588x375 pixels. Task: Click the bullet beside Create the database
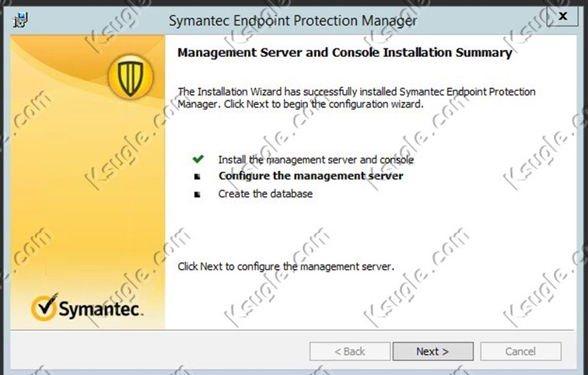(x=198, y=195)
